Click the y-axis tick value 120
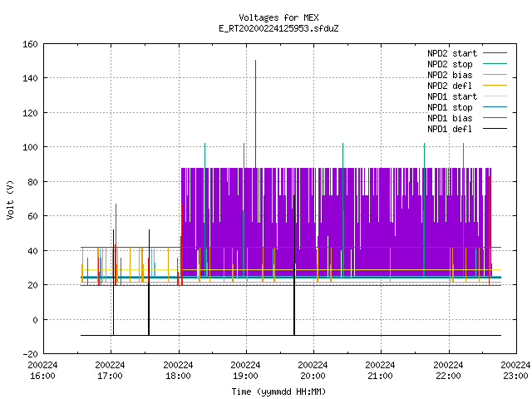 tap(30, 113)
